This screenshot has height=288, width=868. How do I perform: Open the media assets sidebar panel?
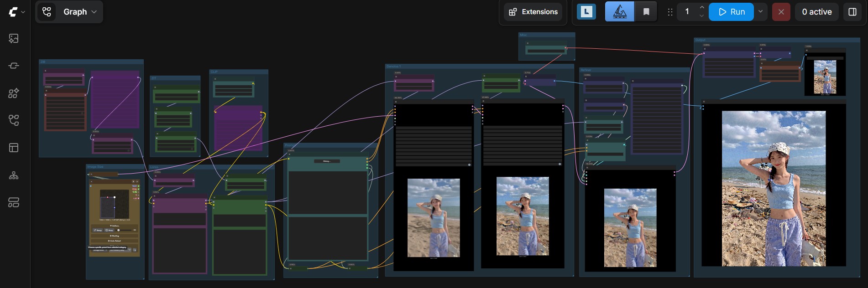(x=14, y=39)
